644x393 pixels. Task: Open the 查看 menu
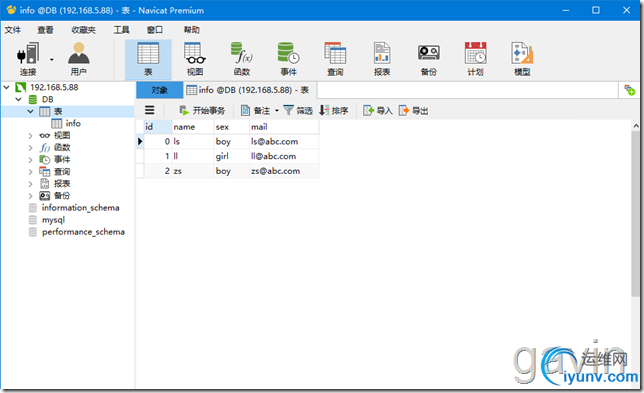pos(46,30)
